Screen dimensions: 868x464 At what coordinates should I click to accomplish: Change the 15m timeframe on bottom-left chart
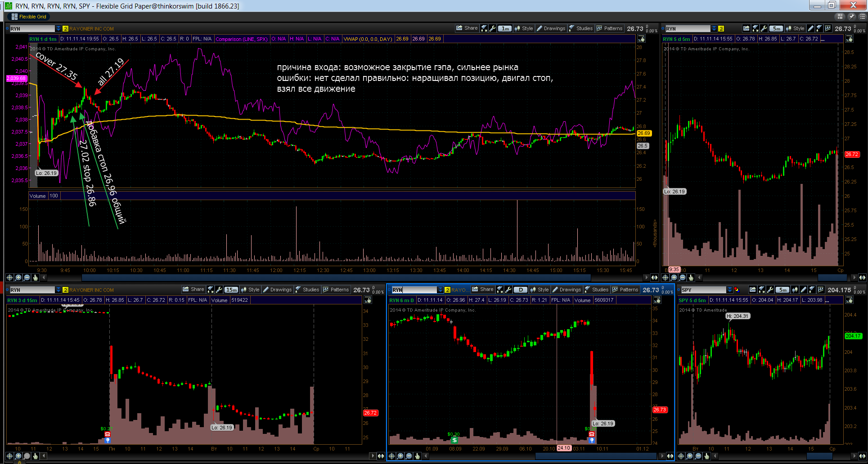[x=231, y=290]
